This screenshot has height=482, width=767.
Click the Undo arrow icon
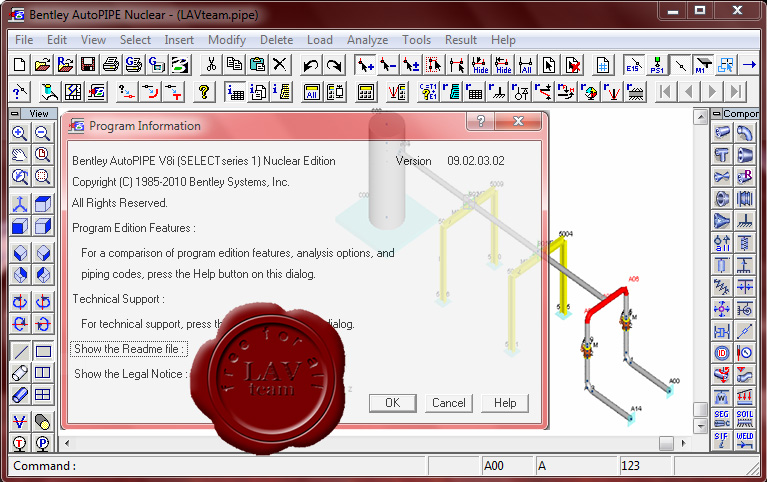311,65
